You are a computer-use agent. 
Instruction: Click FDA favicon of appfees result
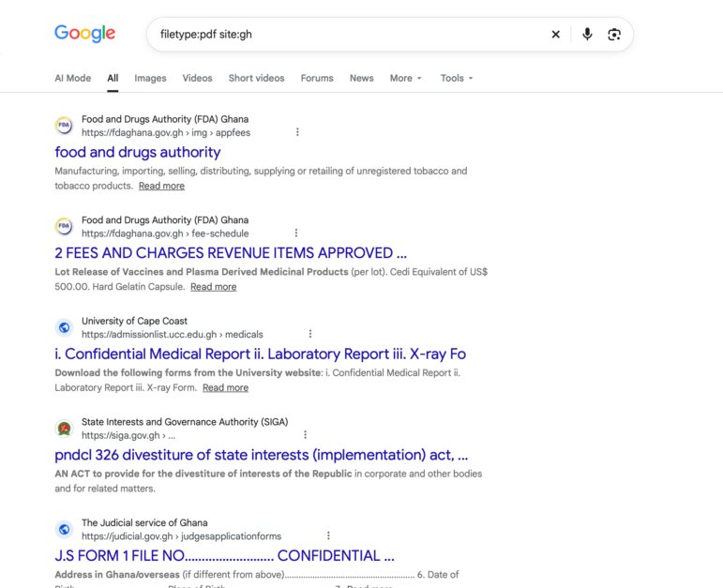(x=64, y=126)
